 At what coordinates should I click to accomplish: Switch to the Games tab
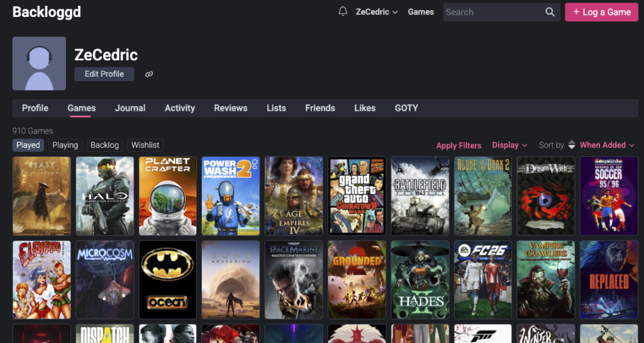(x=81, y=108)
